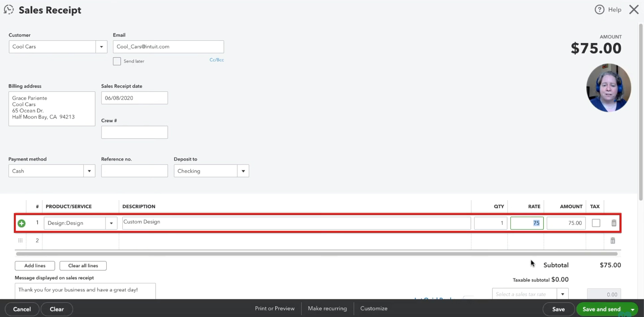Expand the Customer dropdown arrow
The height and width of the screenshot is (317, 644).
101,47
